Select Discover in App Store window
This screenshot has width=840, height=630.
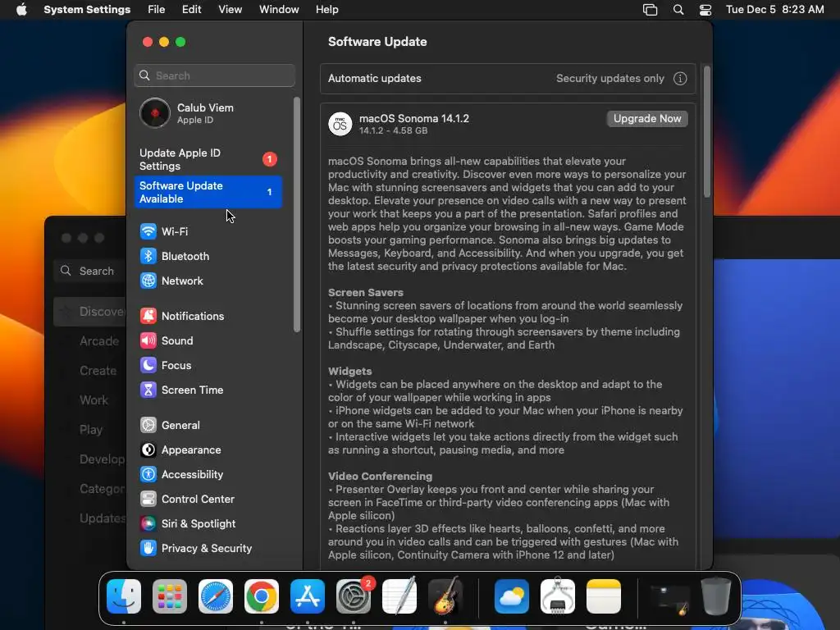pos(90,312)
